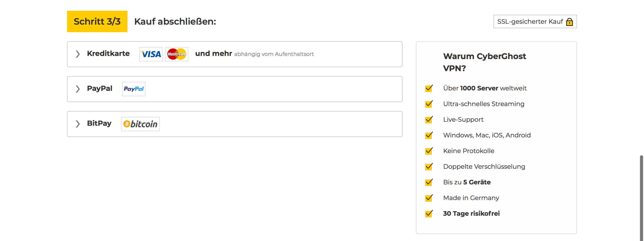Screen dimensions: 644x241
Task: Click the PayPal logo badge
Action: [133, 89]
